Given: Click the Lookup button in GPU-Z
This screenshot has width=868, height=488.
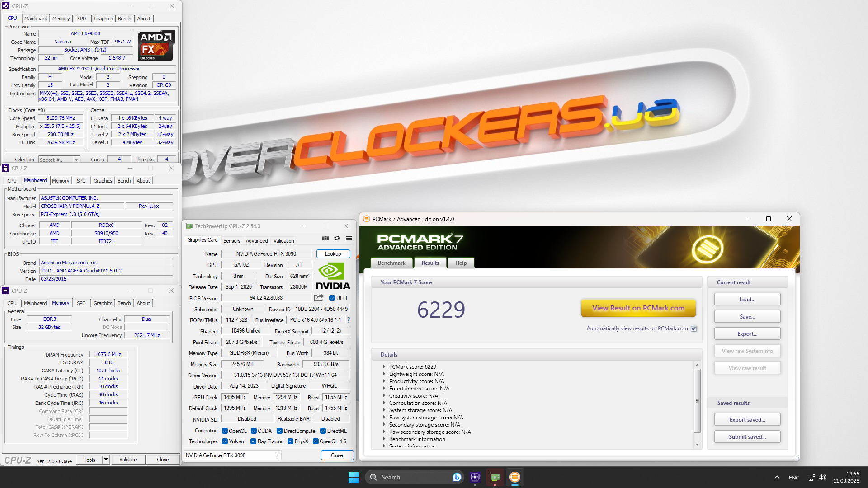Looking at the screenshot, I should [x=333, y=254].
